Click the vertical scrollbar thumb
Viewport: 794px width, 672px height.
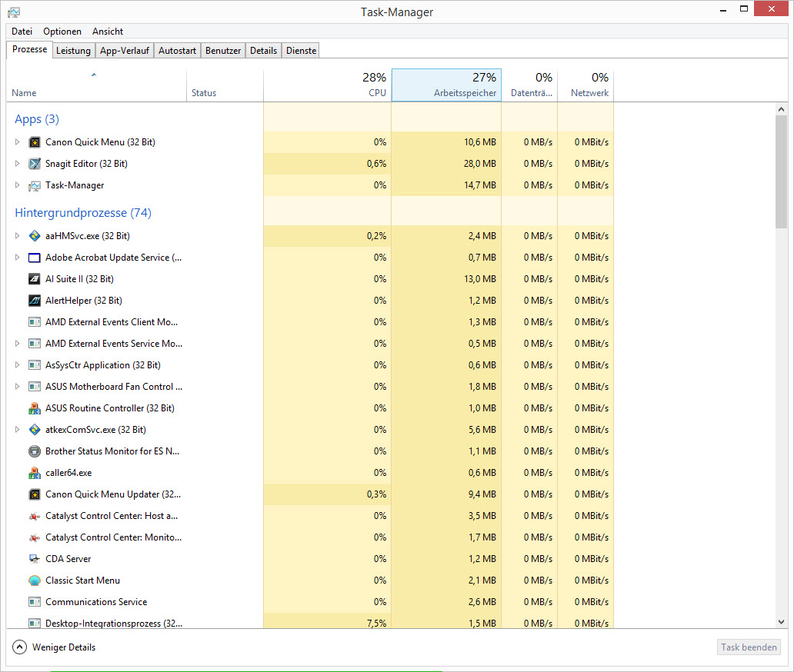pos(781,171)
